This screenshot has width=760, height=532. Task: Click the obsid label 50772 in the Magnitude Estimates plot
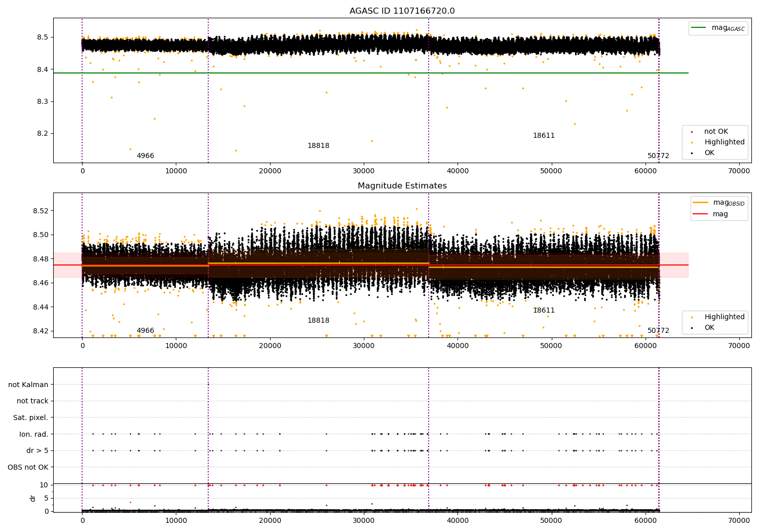coord(658,331)
